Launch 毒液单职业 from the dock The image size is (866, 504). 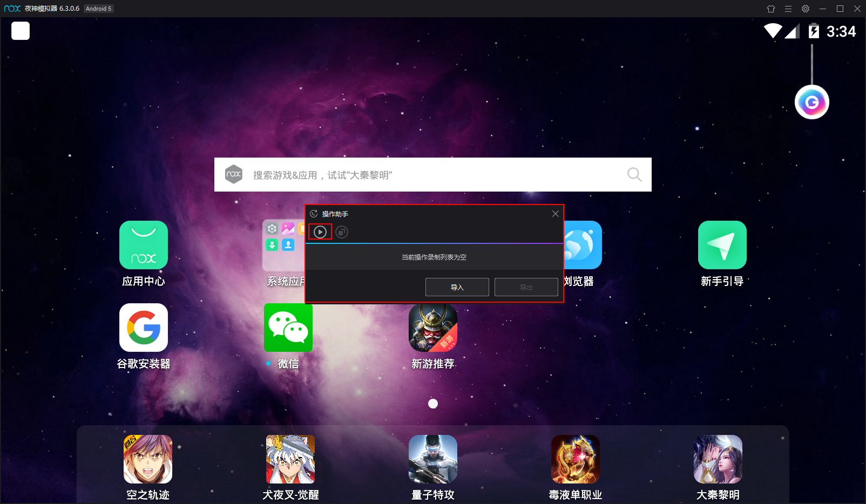(575, 459)
